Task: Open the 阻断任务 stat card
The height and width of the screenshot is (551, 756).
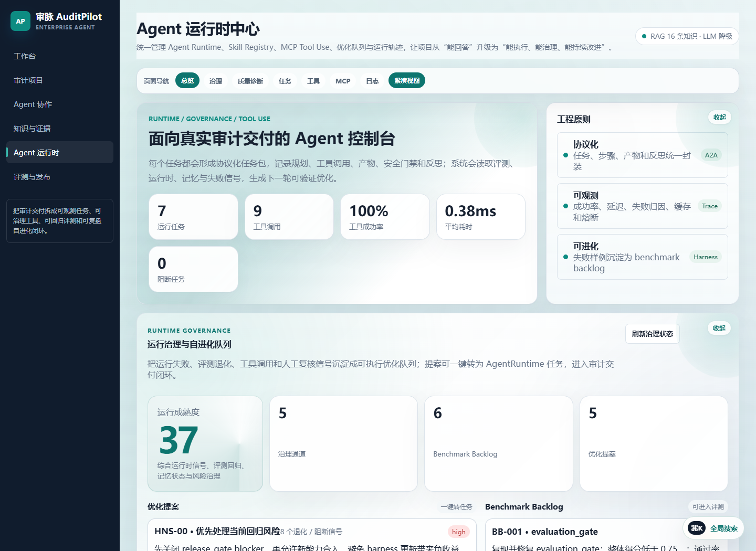Action: (x=193, y=269)
